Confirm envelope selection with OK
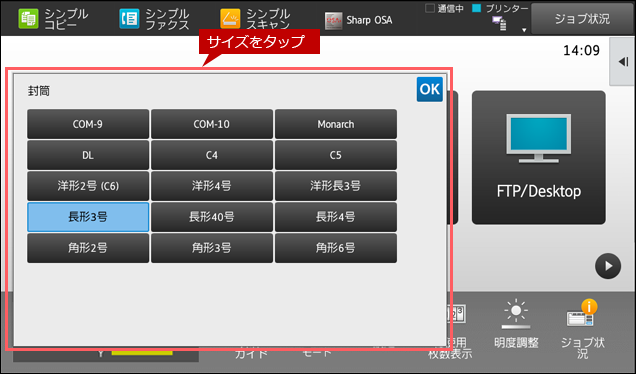Viewport: 636px width, 374px height. [430, 89]
